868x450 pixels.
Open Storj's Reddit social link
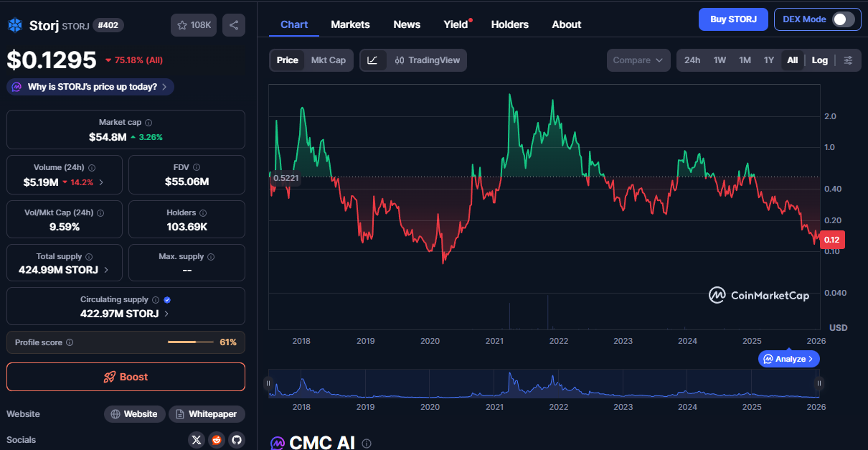(x=216, y=439)
